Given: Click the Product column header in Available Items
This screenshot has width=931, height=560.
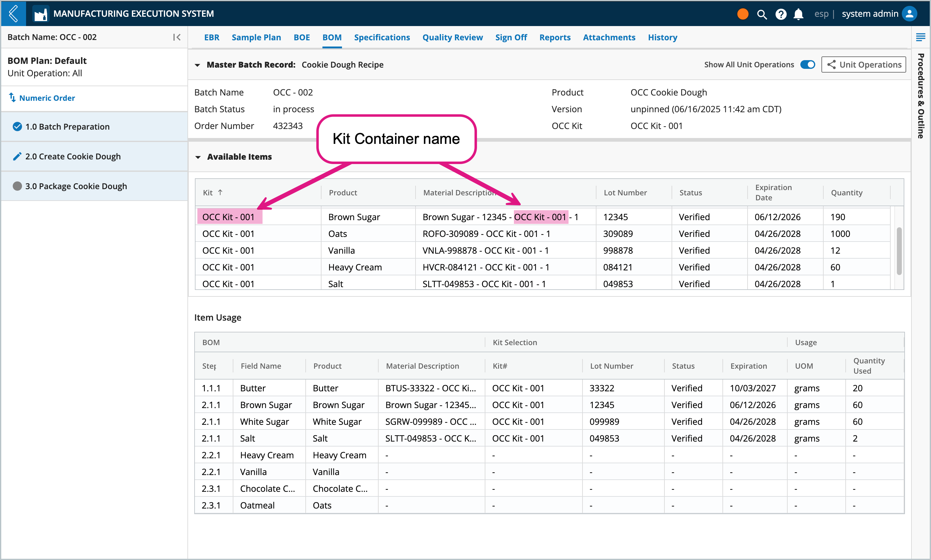Looking at the screenshot, I should [343, 193].
